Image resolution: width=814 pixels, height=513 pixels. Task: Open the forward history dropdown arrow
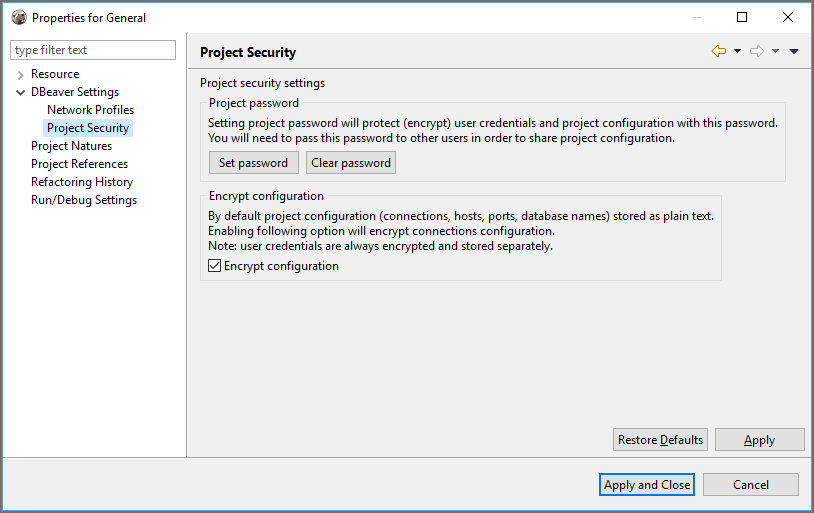coord(775,51)
